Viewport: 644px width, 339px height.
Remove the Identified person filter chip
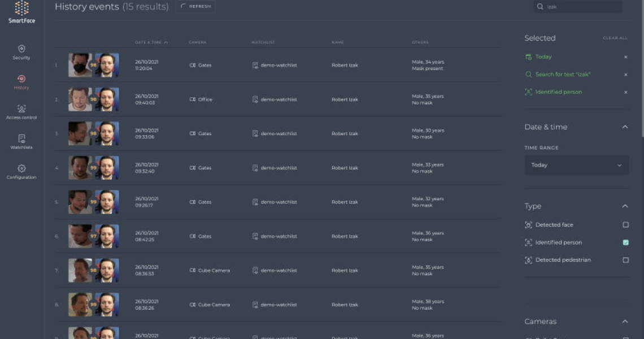click(x=625, y=92)
